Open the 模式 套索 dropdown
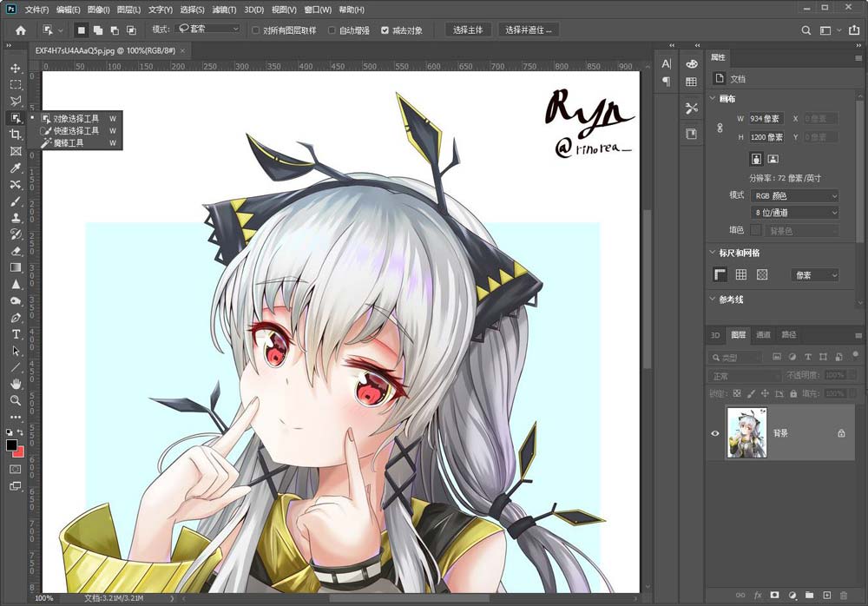 pos(208,29)
